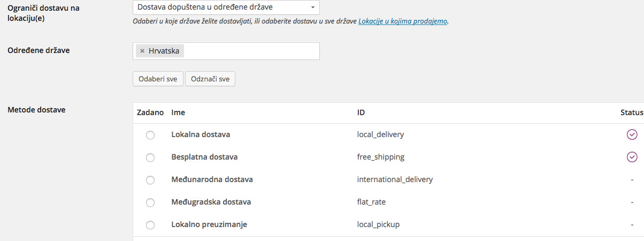Click the Ime column header

click(x=178, y=112)
